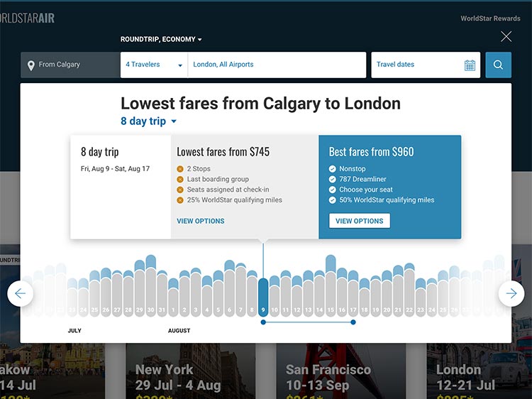Click the Choose your seat checkmark
The width and height of the screenshot is (532, 399).
click(x=333, y=190)
